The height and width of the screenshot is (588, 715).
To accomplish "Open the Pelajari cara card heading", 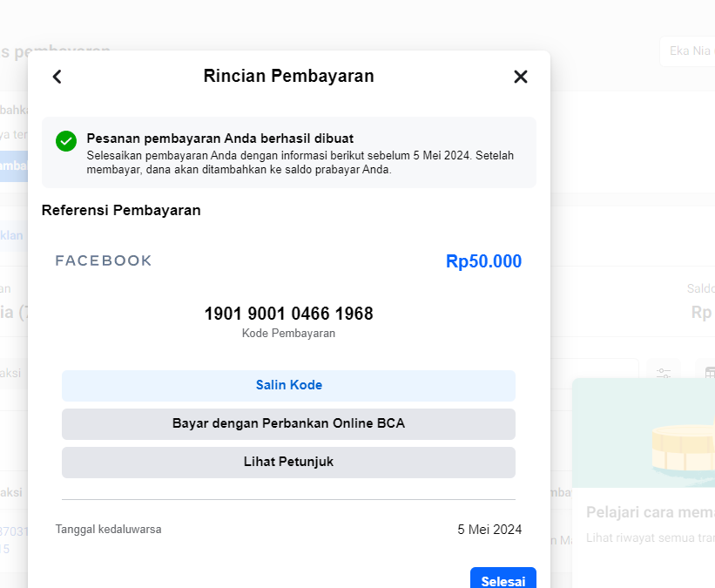I will [650, 512].
